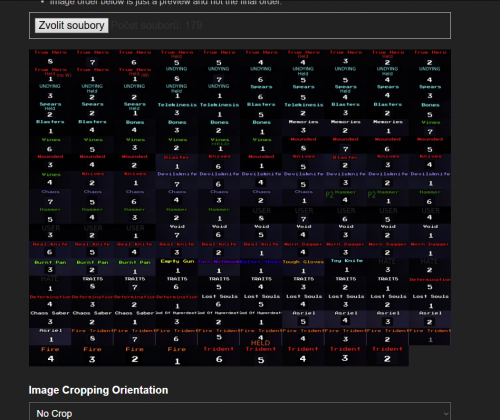Select the True Hero 8 thumbnail
Screen dimensions: 500x420
pyautogui.click(x=50, y=58)
